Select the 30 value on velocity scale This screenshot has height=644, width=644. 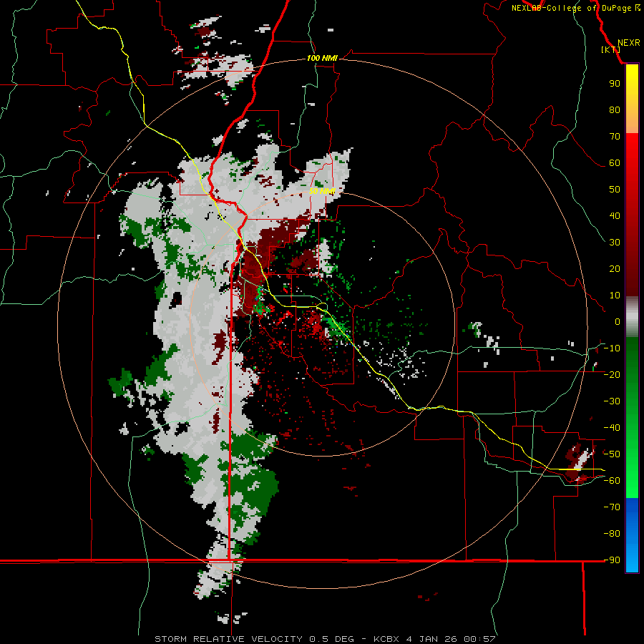pyautogui.click(x=615, y=243)
